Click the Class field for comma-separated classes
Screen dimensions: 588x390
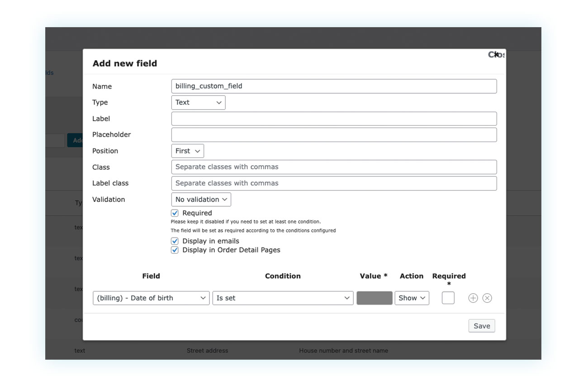[x=333, y=166]
